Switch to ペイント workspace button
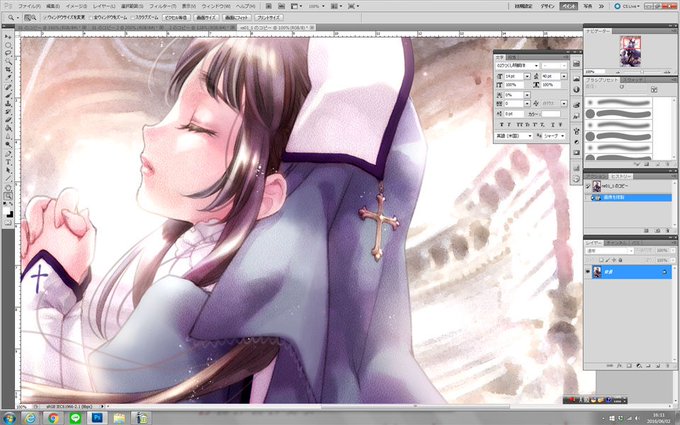This screenshot has width=680, height=425. (x=568, y=6)
